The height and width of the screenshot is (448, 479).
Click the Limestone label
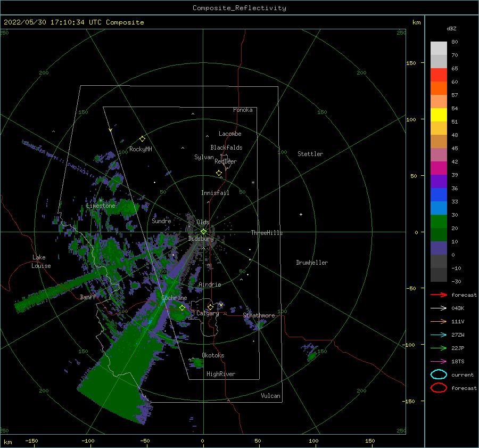coord(101,206)
